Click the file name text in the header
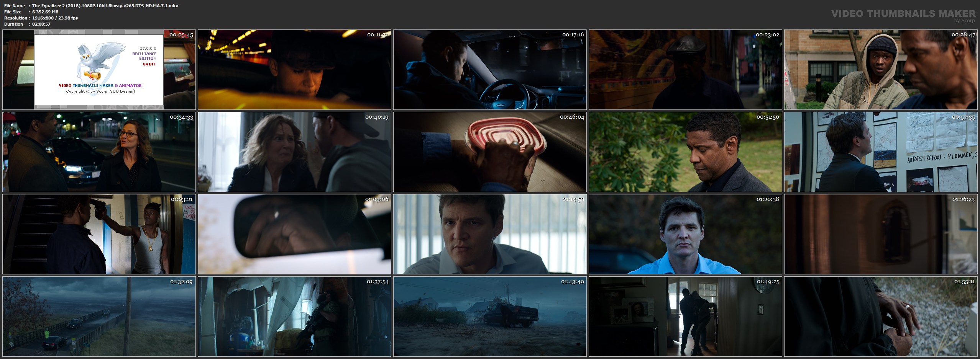 (x=105, y=6)
